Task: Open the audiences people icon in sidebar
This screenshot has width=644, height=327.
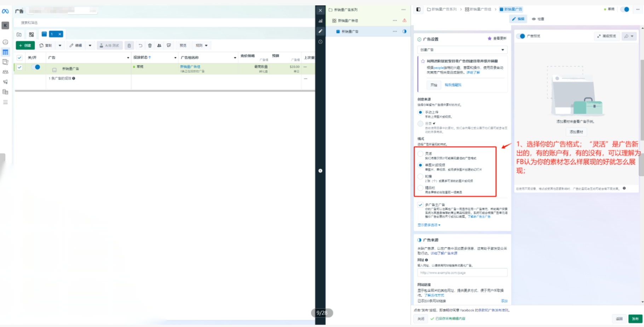Action: pyautogui.click(x=5, y=72)
